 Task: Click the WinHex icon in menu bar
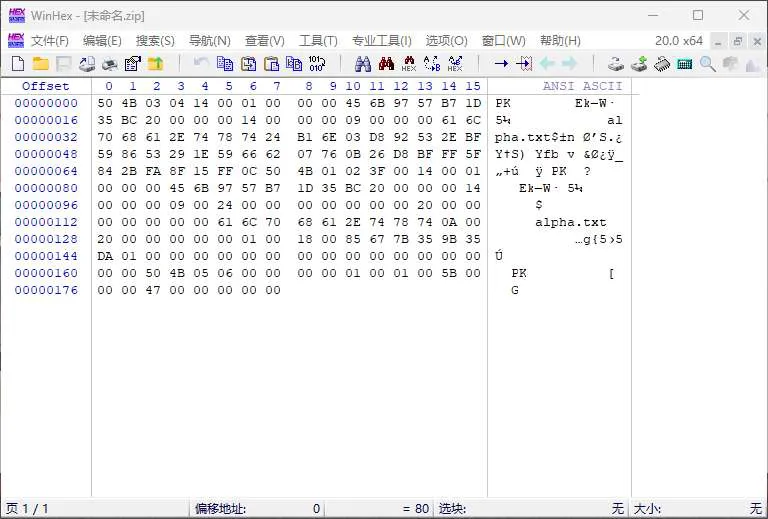click(16, 41)
